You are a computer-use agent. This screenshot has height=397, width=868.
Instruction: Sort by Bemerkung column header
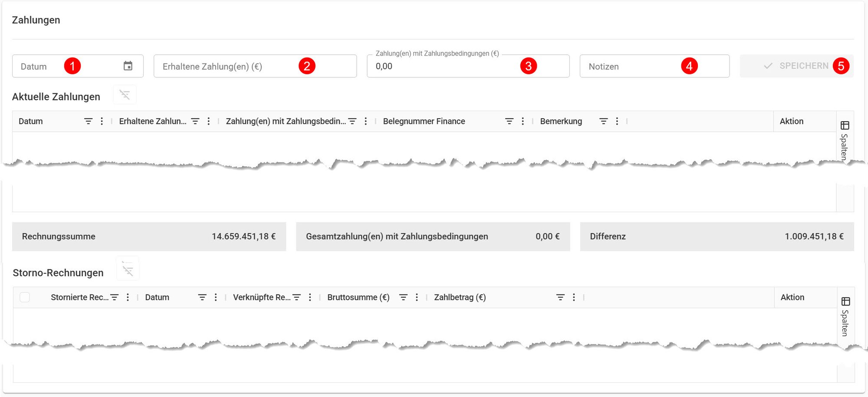click(561, 121)
